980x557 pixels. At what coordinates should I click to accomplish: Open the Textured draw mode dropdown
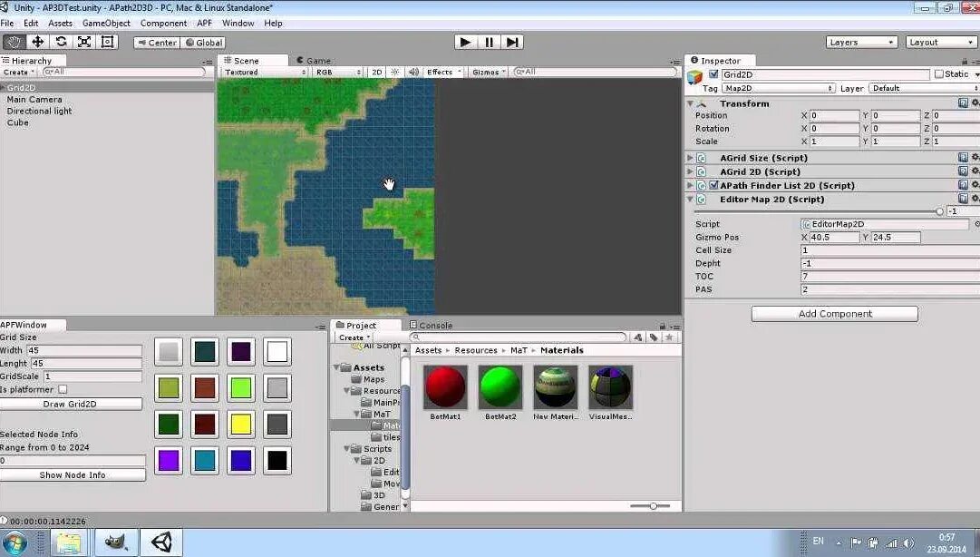pos(265,73)
